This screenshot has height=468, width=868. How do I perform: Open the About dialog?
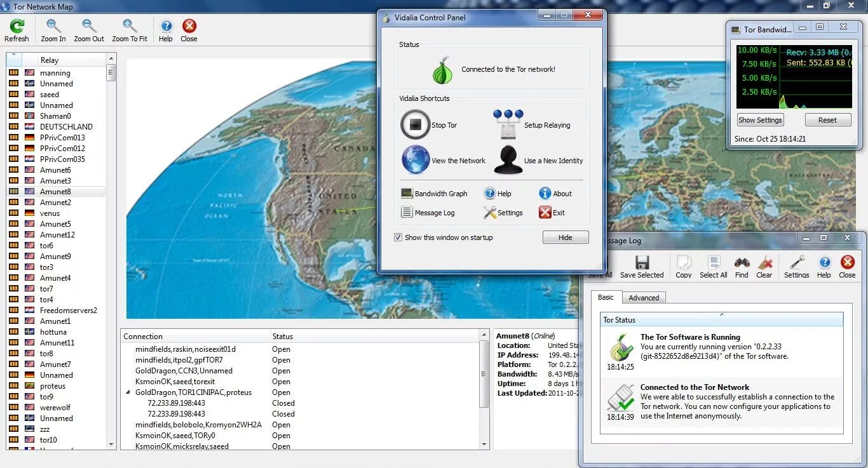coord(555,194)
